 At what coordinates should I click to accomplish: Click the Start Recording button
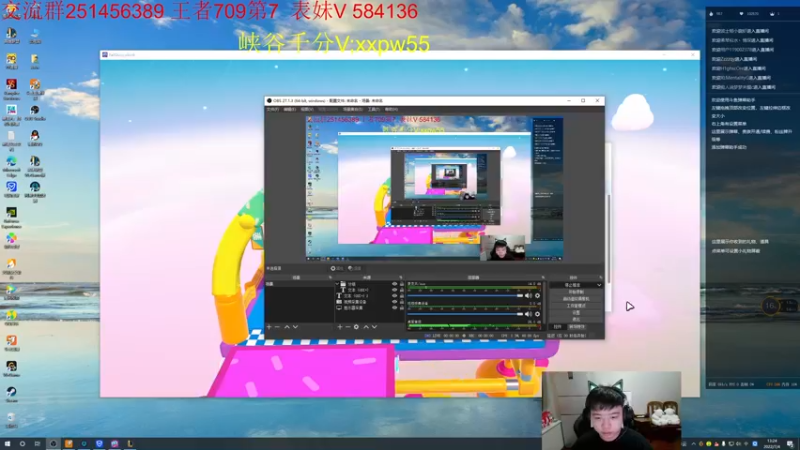click(x=576, y=292)
